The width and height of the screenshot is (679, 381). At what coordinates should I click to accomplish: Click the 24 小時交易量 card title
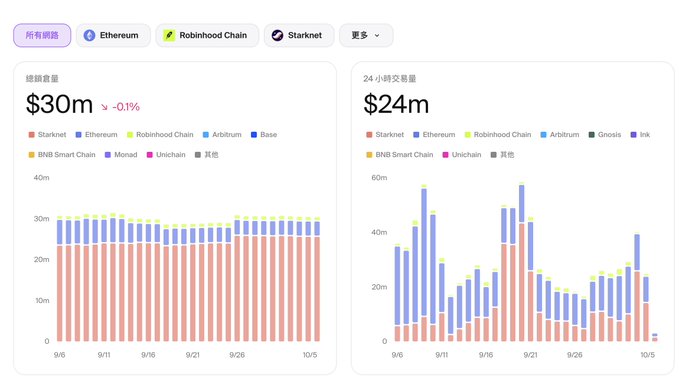tap(389, 79)
